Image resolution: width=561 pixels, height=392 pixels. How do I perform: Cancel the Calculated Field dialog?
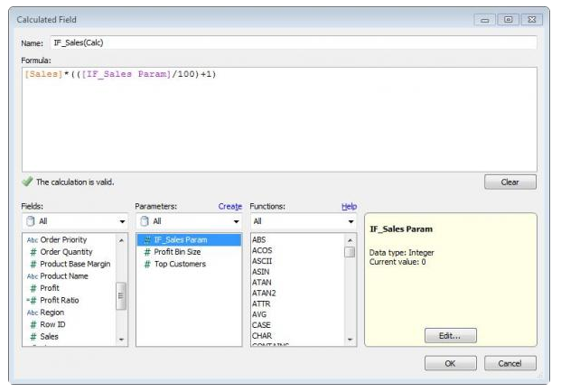pos(510,363)
